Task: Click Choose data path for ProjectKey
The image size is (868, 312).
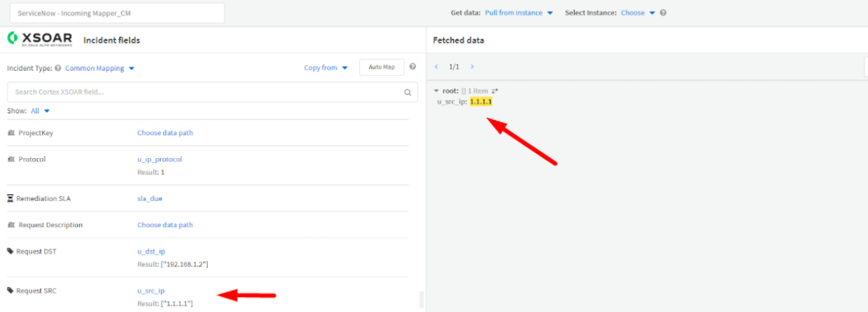Action: click(x=165, y=133)
